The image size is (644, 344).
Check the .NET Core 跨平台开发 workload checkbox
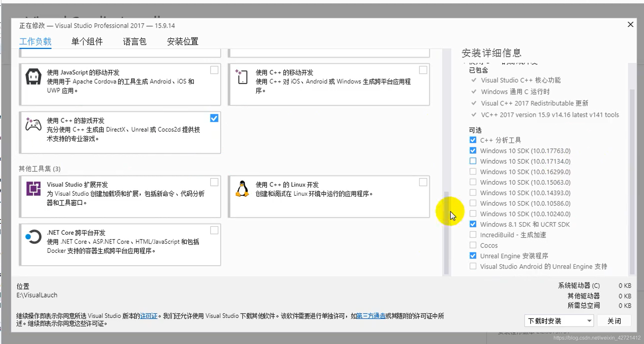coord(214,230)
